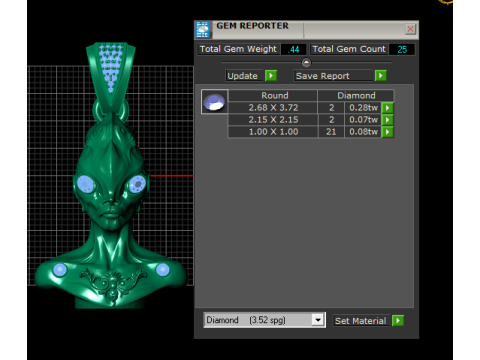Click the alien's right eye gem in viewport
This screenshot has height=360, width=480.
(x=137, y=184)
